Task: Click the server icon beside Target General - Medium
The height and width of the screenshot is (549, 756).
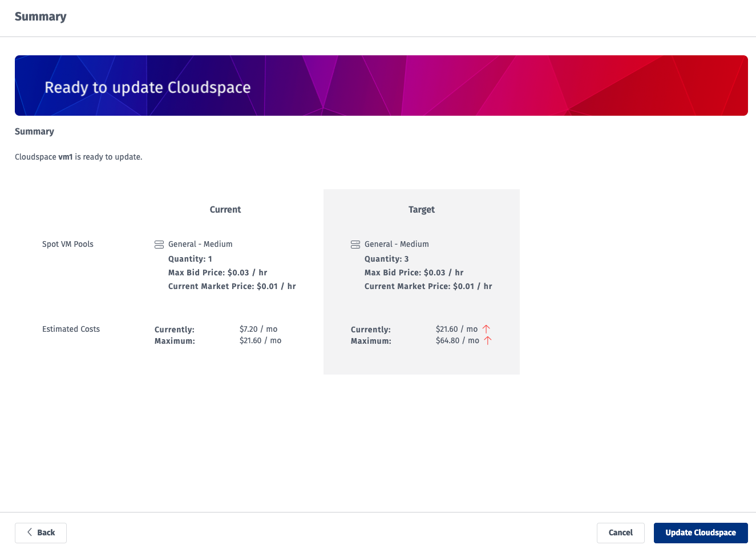Action: [x=355, y=244]
